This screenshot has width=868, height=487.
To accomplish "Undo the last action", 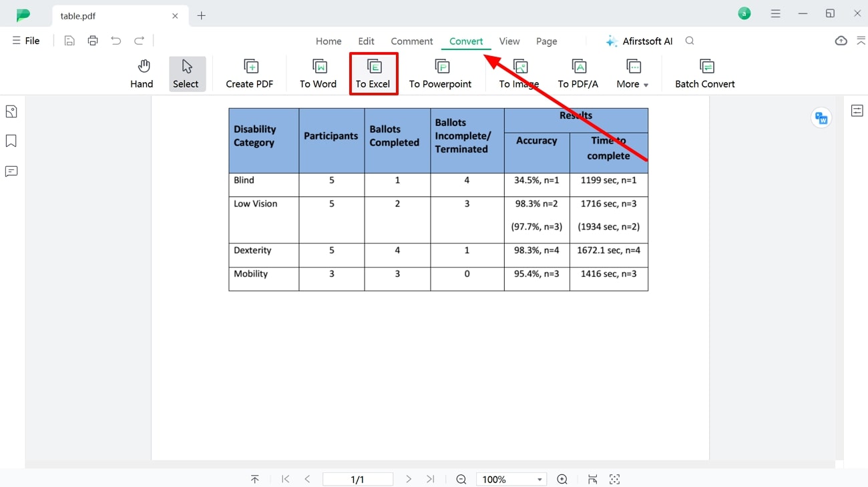I will pos(116,41).
